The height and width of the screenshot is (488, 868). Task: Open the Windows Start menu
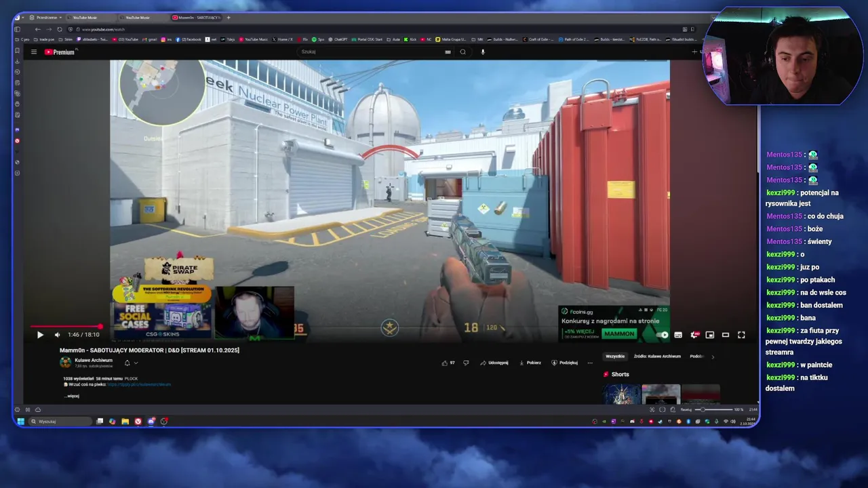pos(21,422)
